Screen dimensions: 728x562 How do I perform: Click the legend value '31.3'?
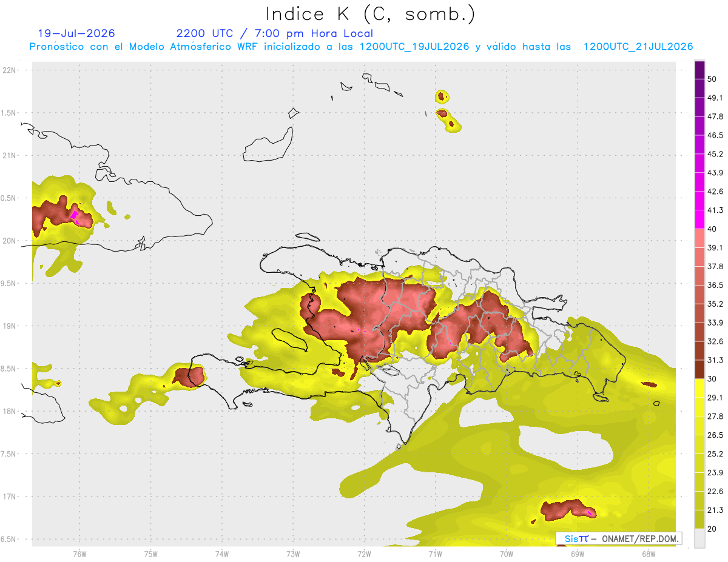click(715, 360)
